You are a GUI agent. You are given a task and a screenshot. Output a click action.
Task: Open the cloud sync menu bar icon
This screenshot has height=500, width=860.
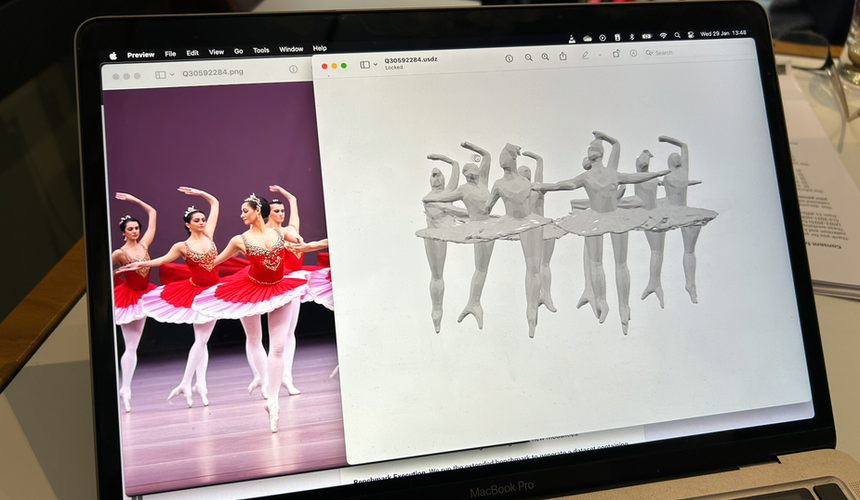point(587,38)
